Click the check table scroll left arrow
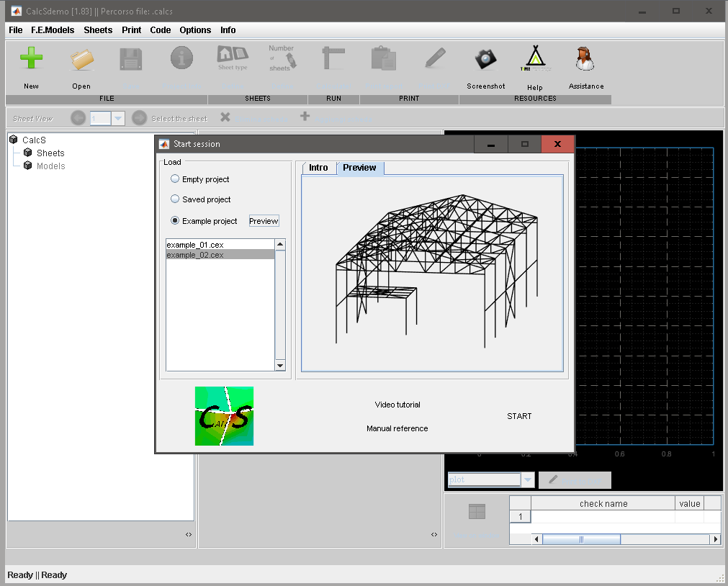This screenshot has height=586, width=728. coord(537,539)
